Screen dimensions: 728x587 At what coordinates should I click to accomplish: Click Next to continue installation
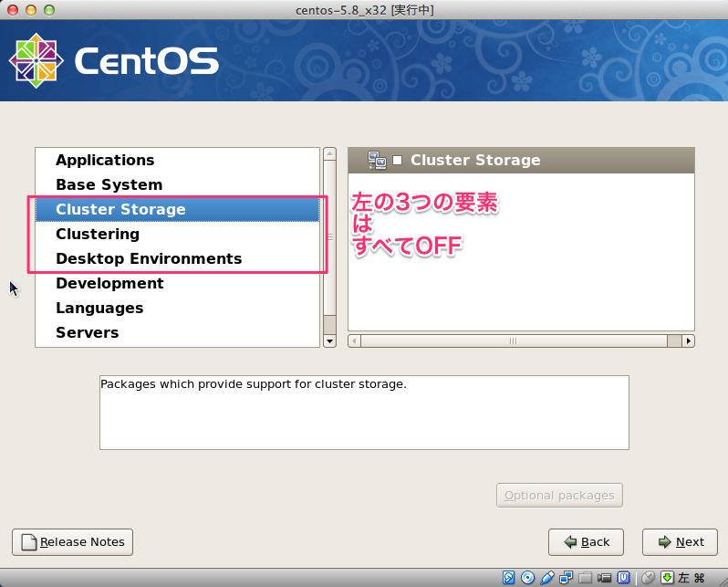(681, 542)
